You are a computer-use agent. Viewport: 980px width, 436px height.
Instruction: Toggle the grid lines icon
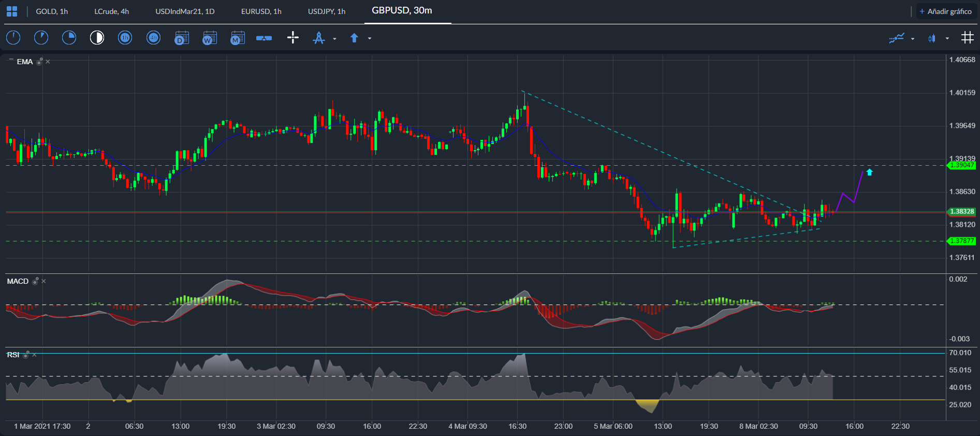967,37
